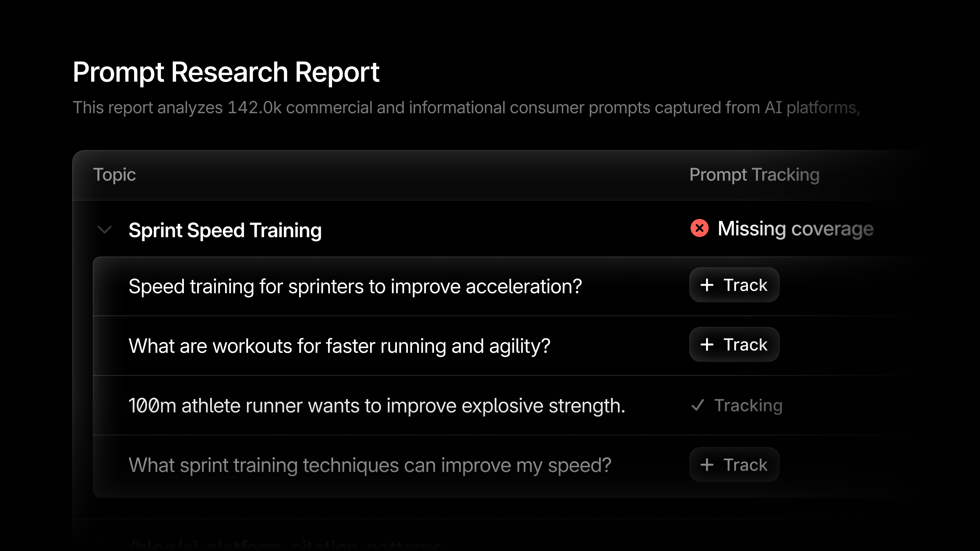Click the plus icon in first Track button

(x=707, y=285)
